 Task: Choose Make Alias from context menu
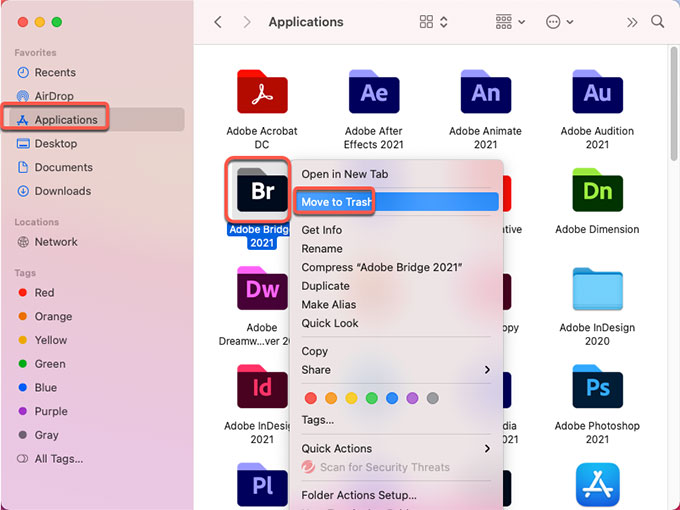click(328, 304)
